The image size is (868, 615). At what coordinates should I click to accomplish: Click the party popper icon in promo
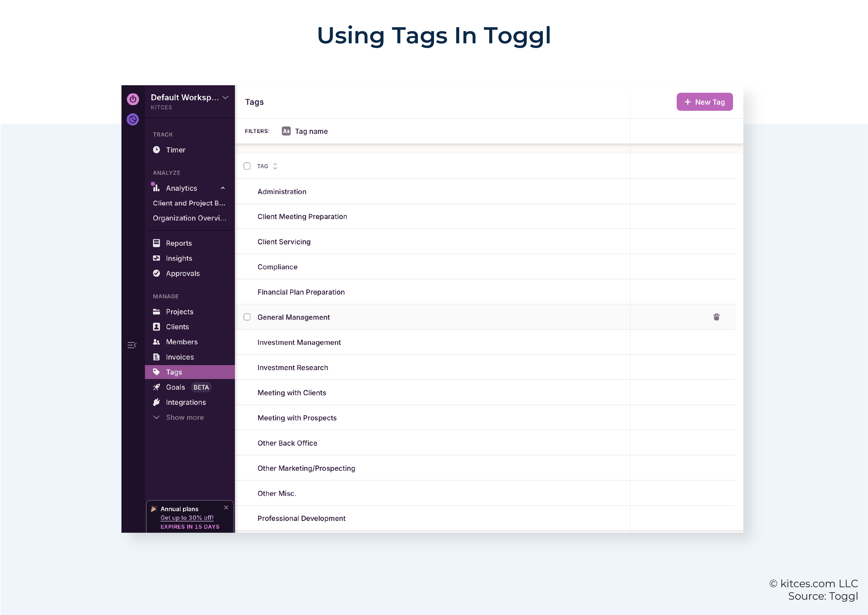point(154,509)
